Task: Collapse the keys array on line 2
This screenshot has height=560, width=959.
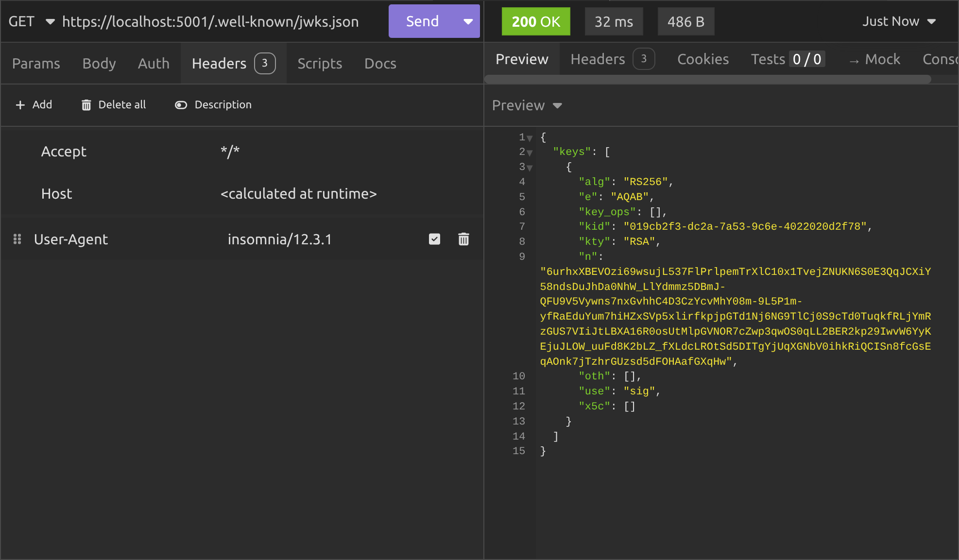Action: click(530, 153)
